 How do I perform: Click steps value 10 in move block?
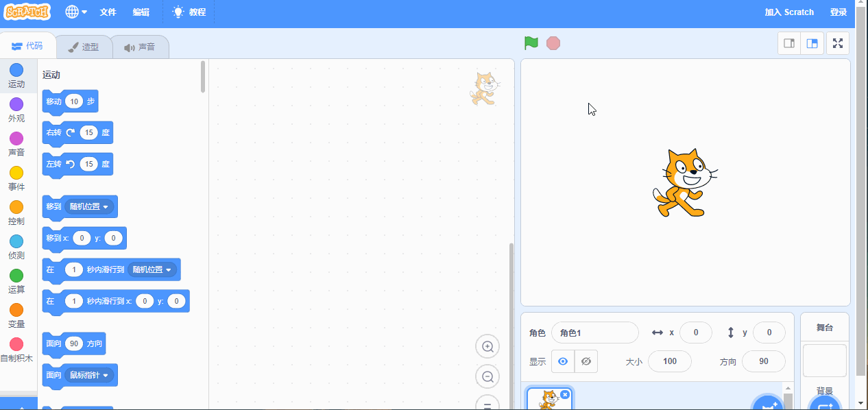[74, 101]
